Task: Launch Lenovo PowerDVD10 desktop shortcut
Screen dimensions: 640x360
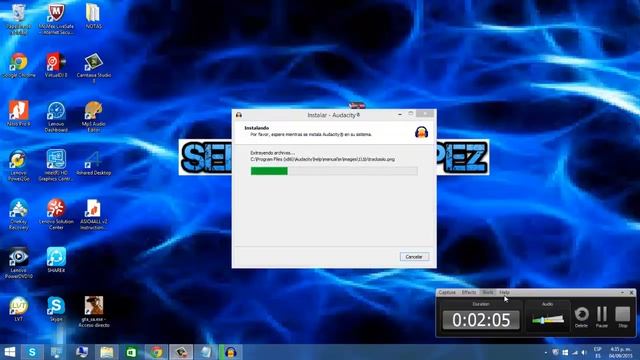Action: pos(18,263)
